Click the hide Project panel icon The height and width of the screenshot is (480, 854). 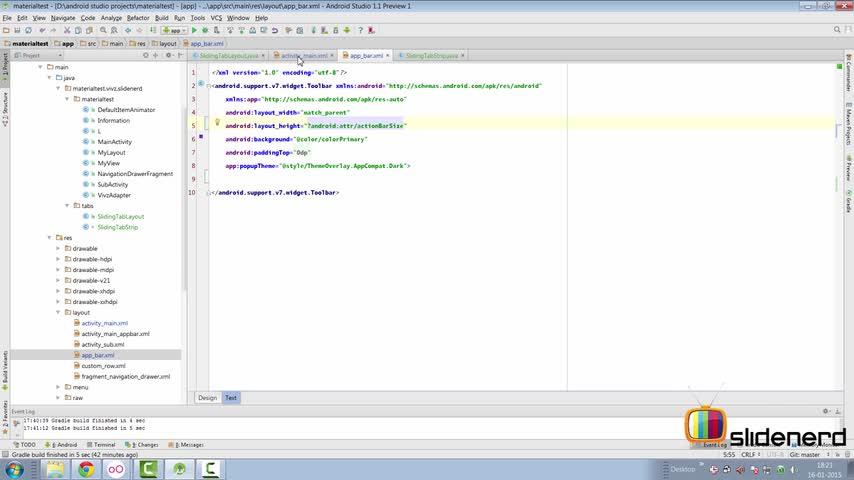click(x=180, y=56)
